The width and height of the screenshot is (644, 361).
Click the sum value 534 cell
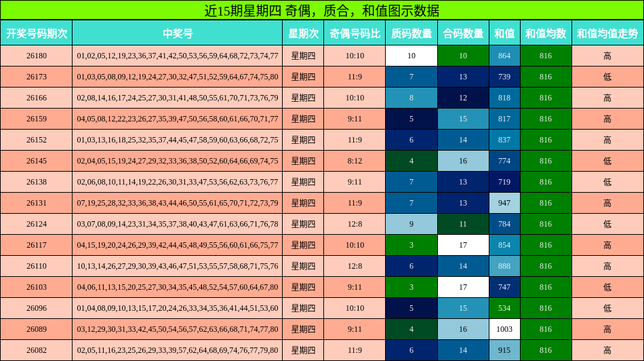click(x=504, y=308)
